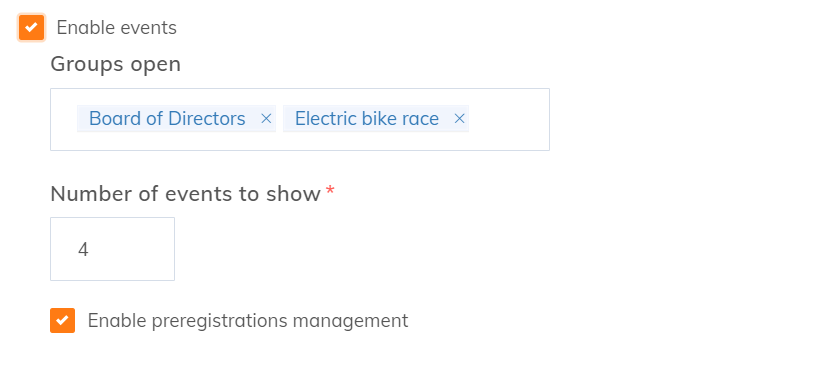This screenshot has width=835, height=376.
Task: Remove the Board of Directors tag
Action: [266, 119]
